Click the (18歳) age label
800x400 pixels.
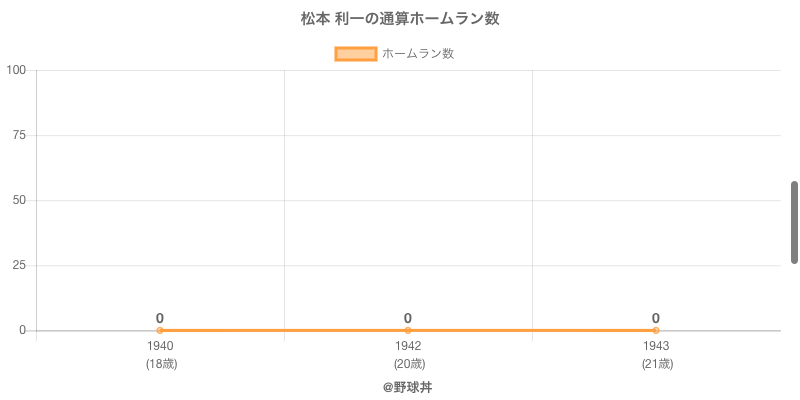160,364
